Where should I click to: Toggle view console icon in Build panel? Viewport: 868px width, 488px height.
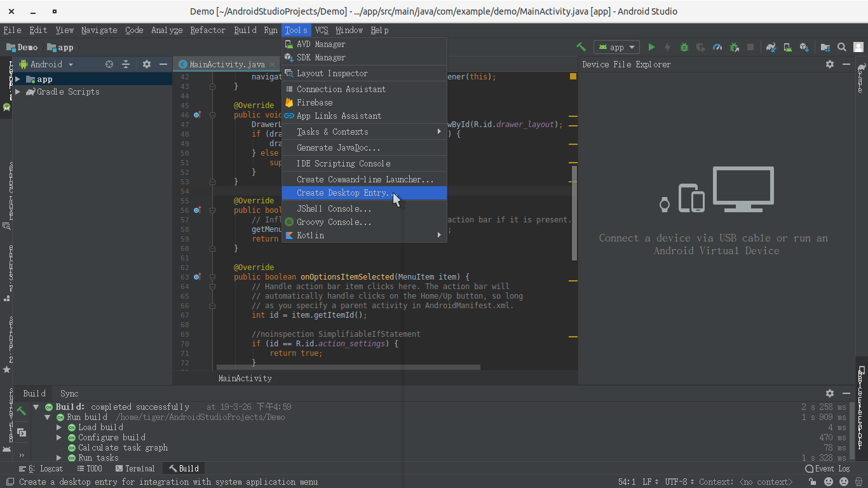point(22,433)
